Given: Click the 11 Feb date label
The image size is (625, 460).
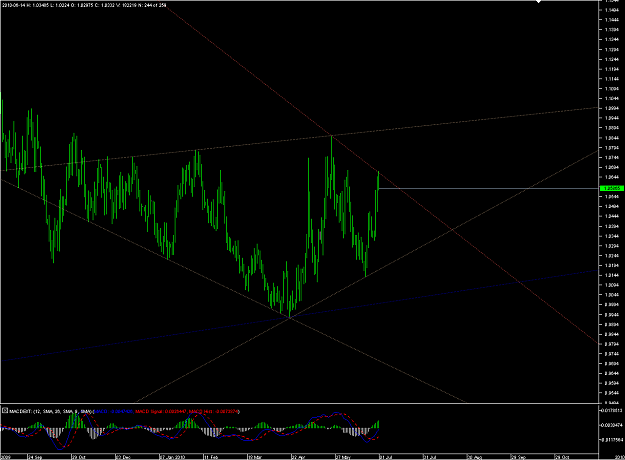Looking at the screenshot, I should 212,457.
